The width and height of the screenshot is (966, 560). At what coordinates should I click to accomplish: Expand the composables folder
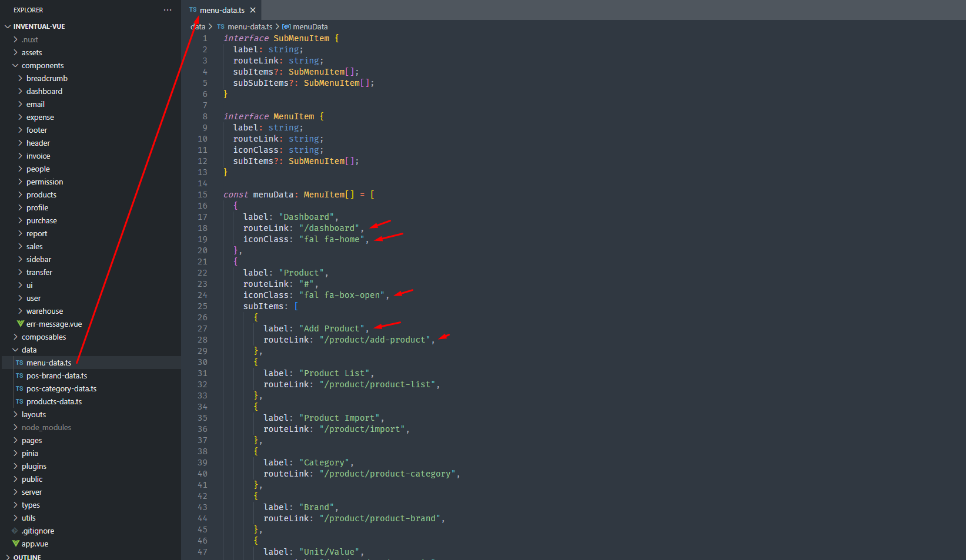44,337
